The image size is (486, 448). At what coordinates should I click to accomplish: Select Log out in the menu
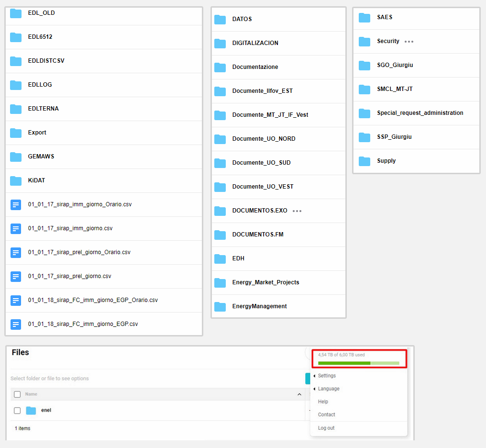tap(326, 428)
